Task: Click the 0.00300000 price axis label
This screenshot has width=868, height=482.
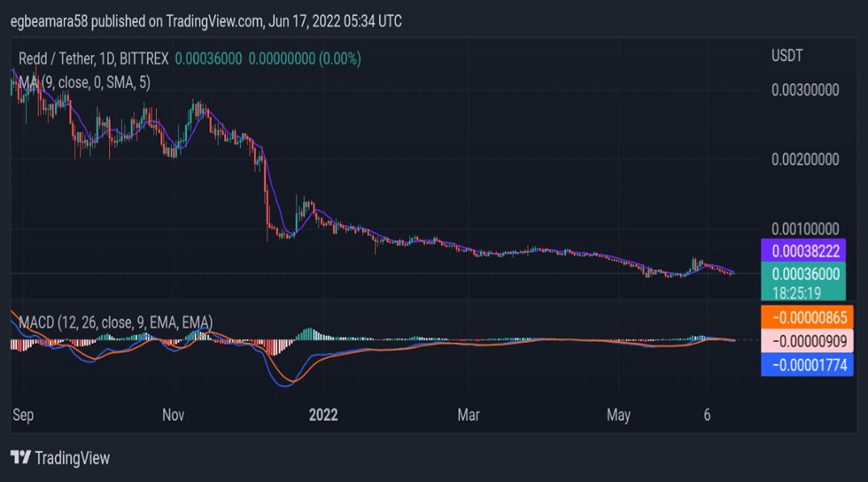Action: pyautogui.click(x=805, y=89)
